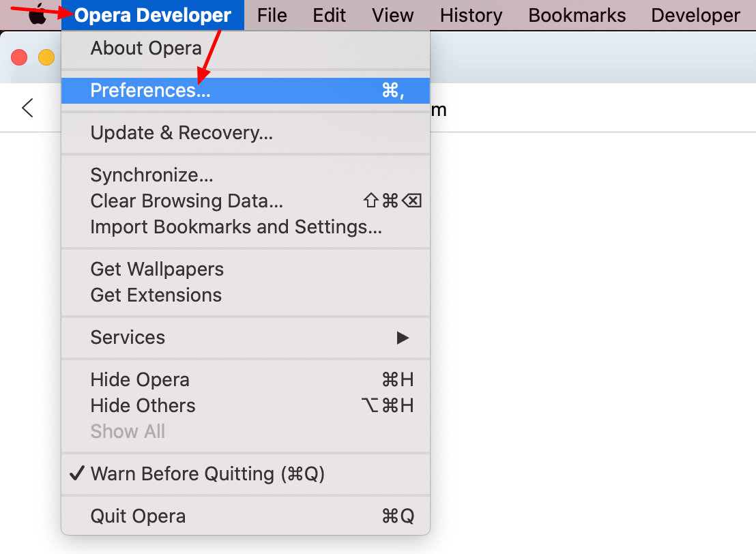Open the History menu
Screen dimensions: 756x554
(x=471, y=15)
